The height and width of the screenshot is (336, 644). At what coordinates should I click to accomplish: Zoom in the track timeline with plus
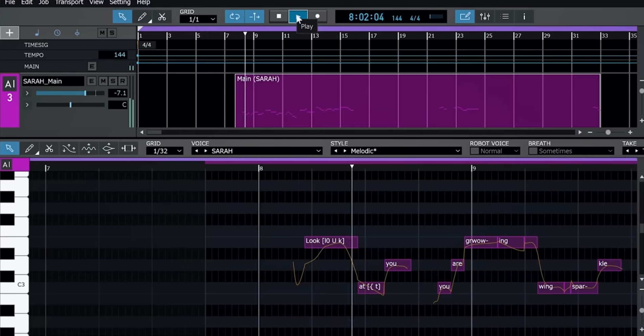pyautogui.click(x=630, y=132)
